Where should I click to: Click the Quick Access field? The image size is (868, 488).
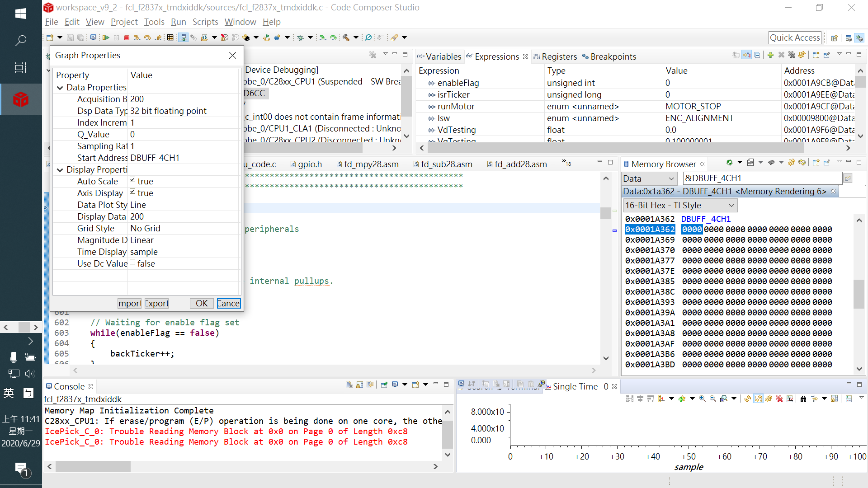click(795, 38)
